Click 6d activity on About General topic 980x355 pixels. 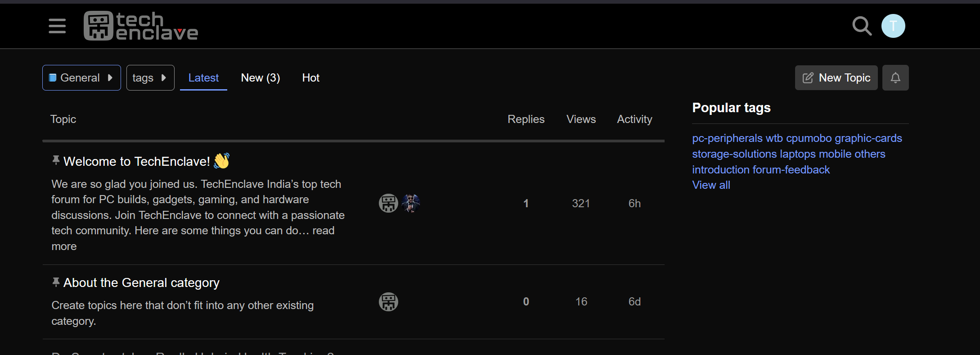pos(634,302)
